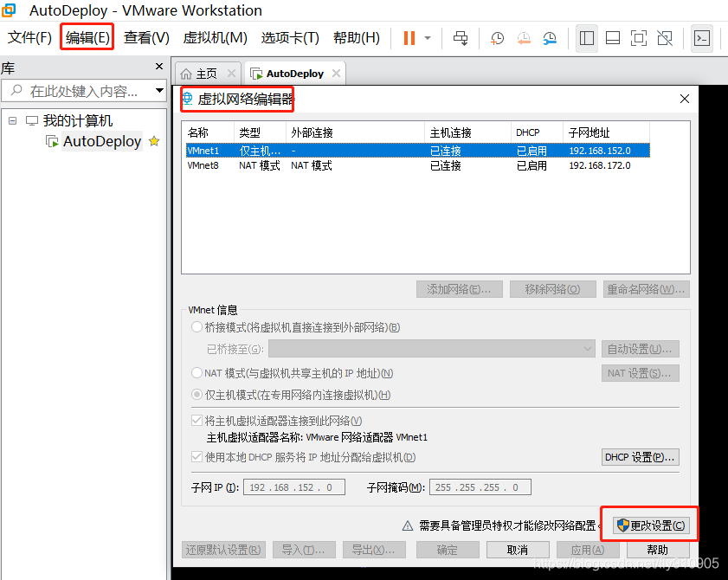Viewport: 728px width, 580px height.
Task: Open the 文件(F) menu
Action: [x=29, y=37]
